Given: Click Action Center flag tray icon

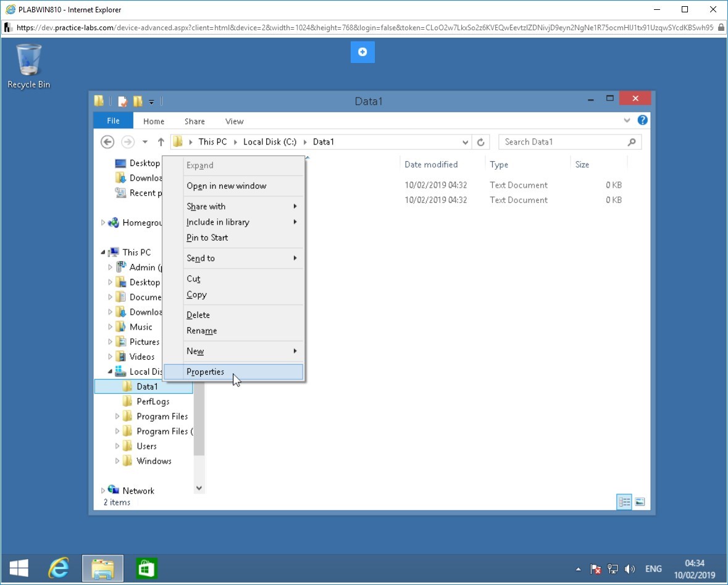Looking at the screenshot, I should [596, 569].
